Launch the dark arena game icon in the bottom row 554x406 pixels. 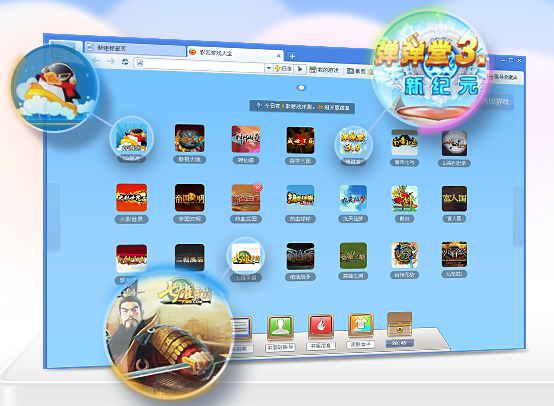(x=300, y=256)
